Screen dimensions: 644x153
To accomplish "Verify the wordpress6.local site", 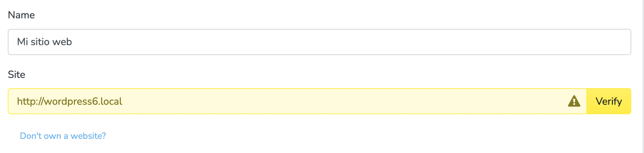I will coord(609,101).
